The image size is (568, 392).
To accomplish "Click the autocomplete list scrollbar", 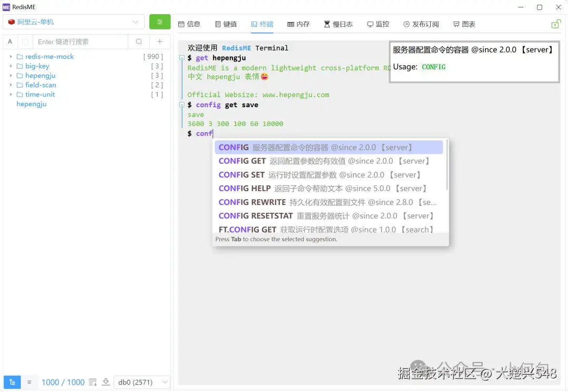I will point(447,164).
